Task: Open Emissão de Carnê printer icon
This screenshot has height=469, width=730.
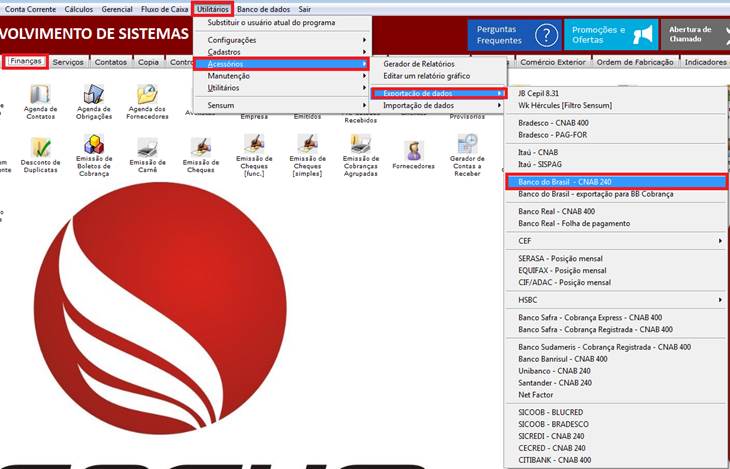Action: click(x=147, y=148)
